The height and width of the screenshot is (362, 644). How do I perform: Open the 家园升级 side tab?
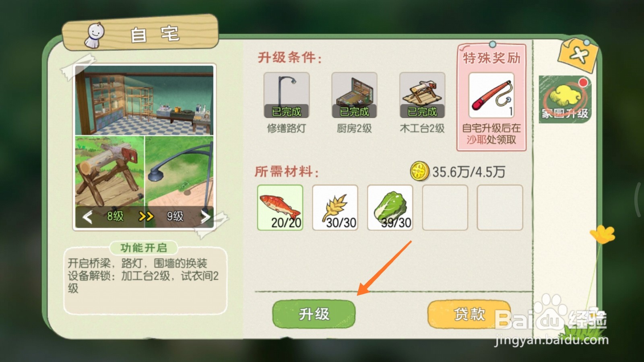[x=565, y=99]
